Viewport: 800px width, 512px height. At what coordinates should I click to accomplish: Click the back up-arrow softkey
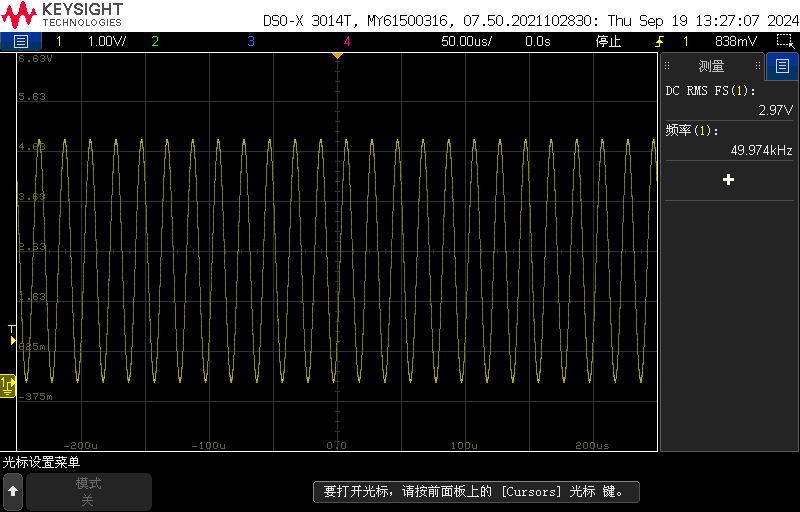pyautogui.click(x=13, y=492)
